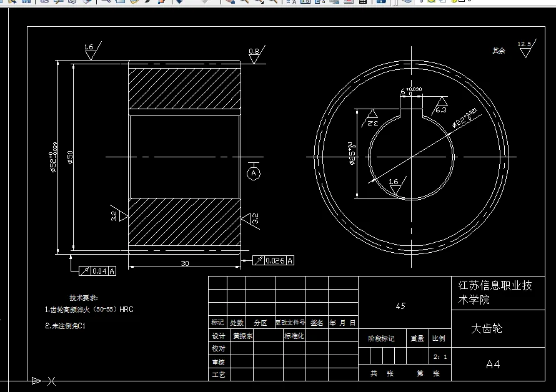Select the 30 width dimension
Image resolution: width=556 pixels, height=392 pixels.
point(185,263)
